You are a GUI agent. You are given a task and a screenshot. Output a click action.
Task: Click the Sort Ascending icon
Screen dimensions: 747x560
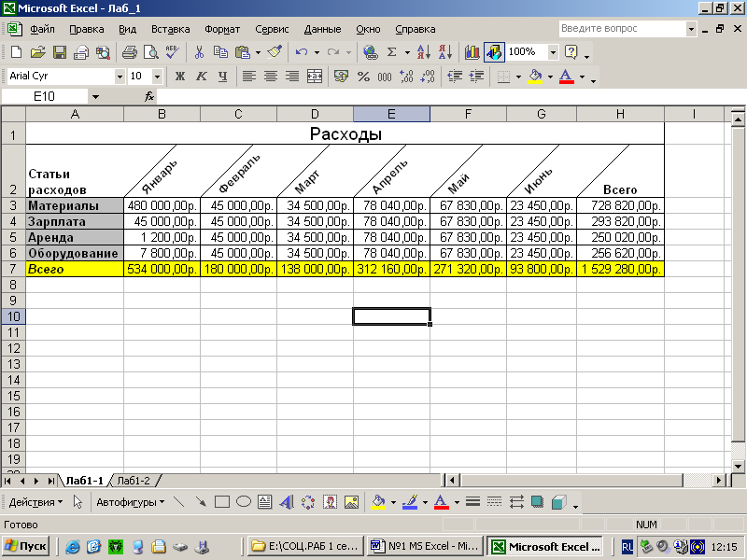point(423,52)
